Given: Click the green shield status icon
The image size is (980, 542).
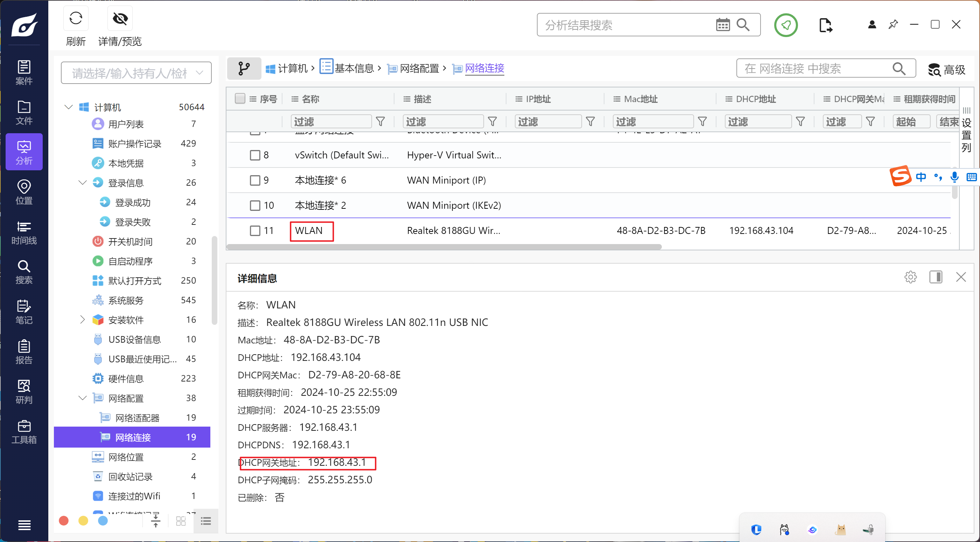Looking at the screenshot, I should pyautogui.click(x=786, y=25).
